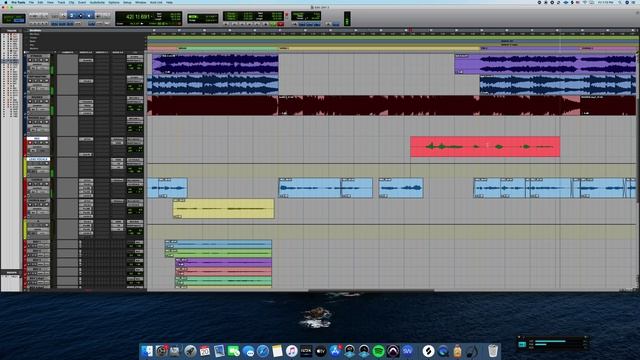
Task: Open the first insert slot of the top track
Action: (x=86, y=60)
